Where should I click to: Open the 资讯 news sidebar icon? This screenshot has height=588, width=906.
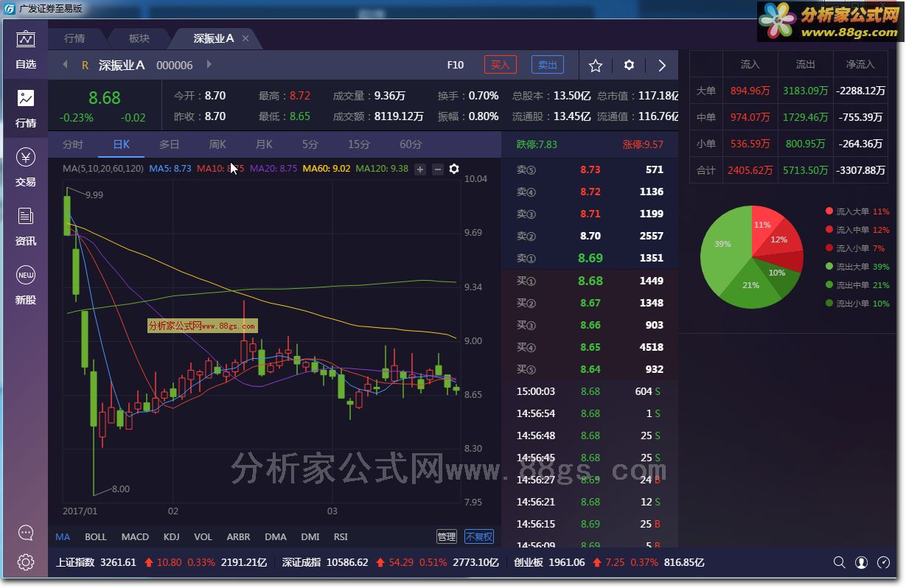(26, 226)
